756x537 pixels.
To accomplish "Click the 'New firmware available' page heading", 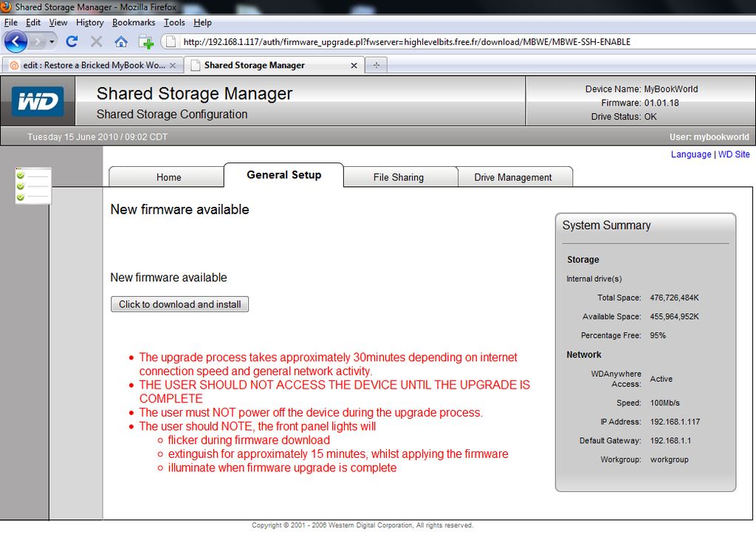I will click(x=180, y=209).
